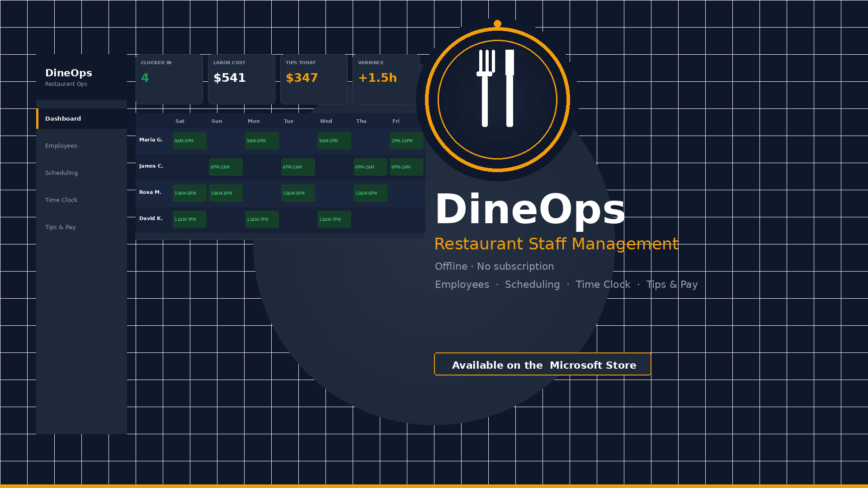Open the Variance +1.5h card
Screen dimensions: 868x488
tap(386, 80)
